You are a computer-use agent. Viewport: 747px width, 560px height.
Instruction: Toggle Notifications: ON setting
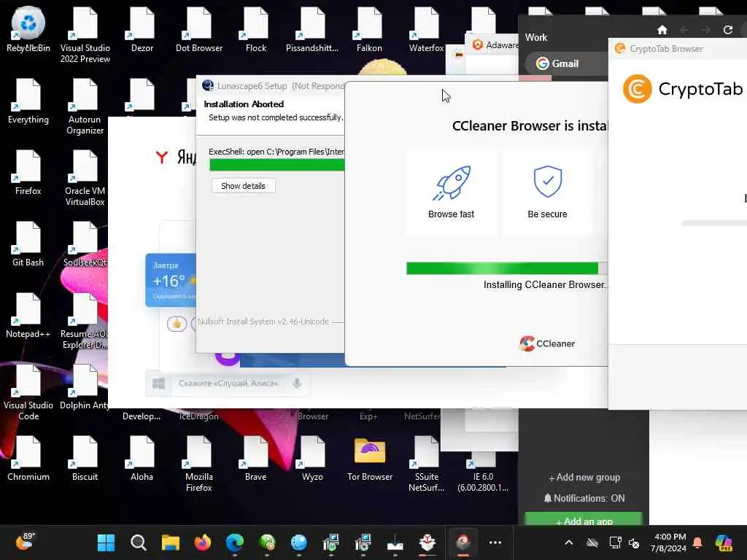tap(584, 498)
